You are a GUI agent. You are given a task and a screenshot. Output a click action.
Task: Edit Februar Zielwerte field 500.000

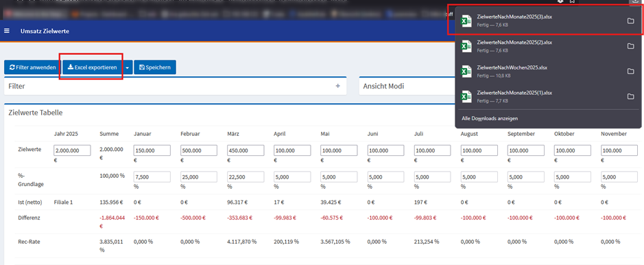point(199,150)
